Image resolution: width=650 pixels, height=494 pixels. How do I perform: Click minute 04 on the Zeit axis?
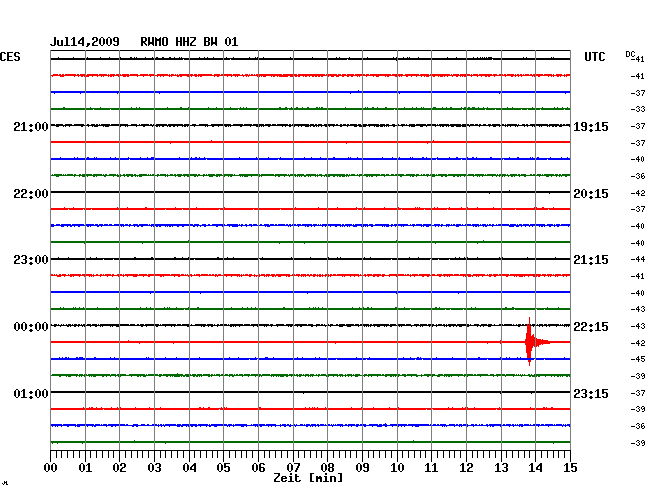pyautogui.click(x=189, y=468)
